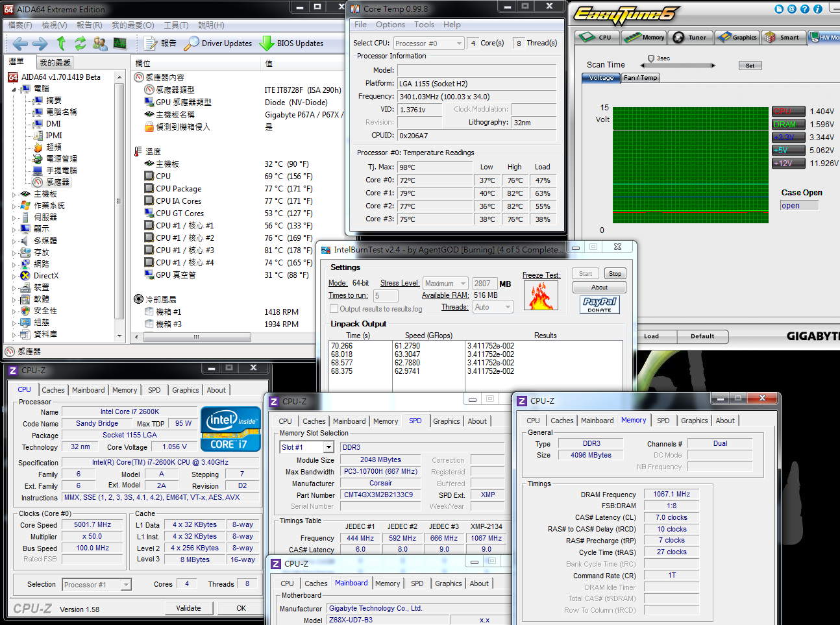Viewport: 840px width, 625px height.
Task: Click AIDA64 users icon in toolbar
Action: pyautogui.click(x=100, y=43)
